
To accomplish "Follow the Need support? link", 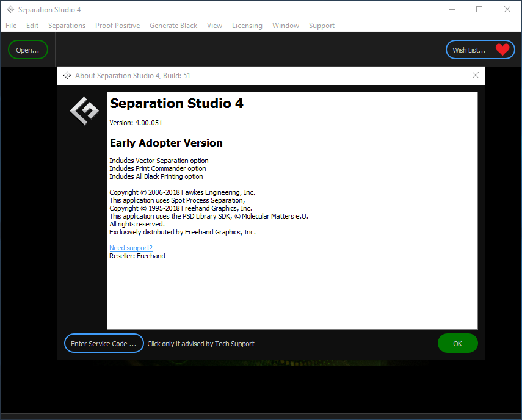I will click(x=131, y=248).
